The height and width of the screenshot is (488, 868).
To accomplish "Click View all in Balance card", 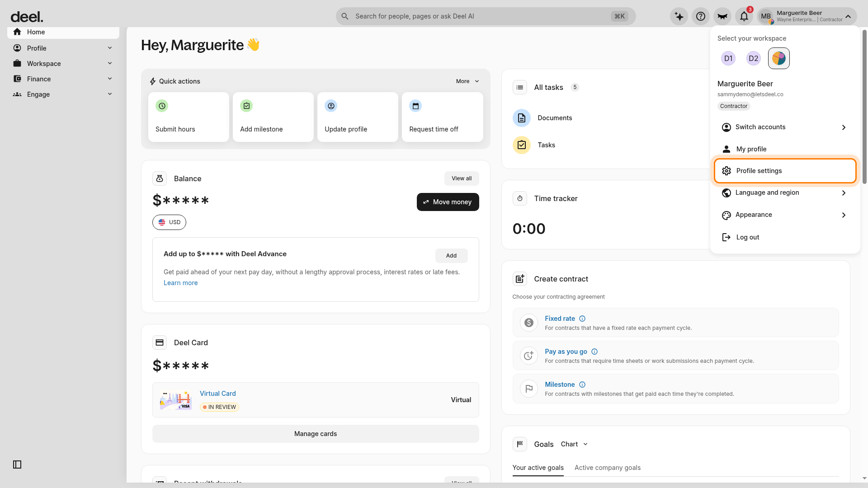I will [462, 178].
